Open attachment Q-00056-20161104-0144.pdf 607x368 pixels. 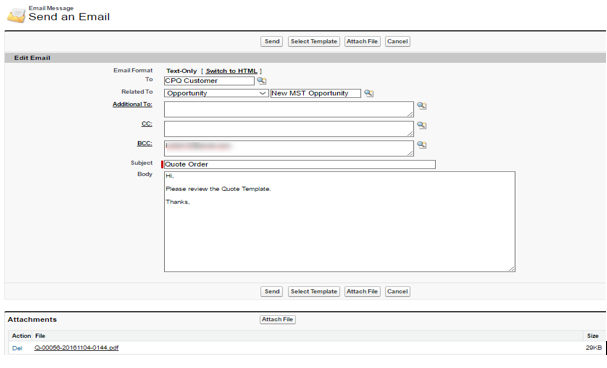(76, 348)
